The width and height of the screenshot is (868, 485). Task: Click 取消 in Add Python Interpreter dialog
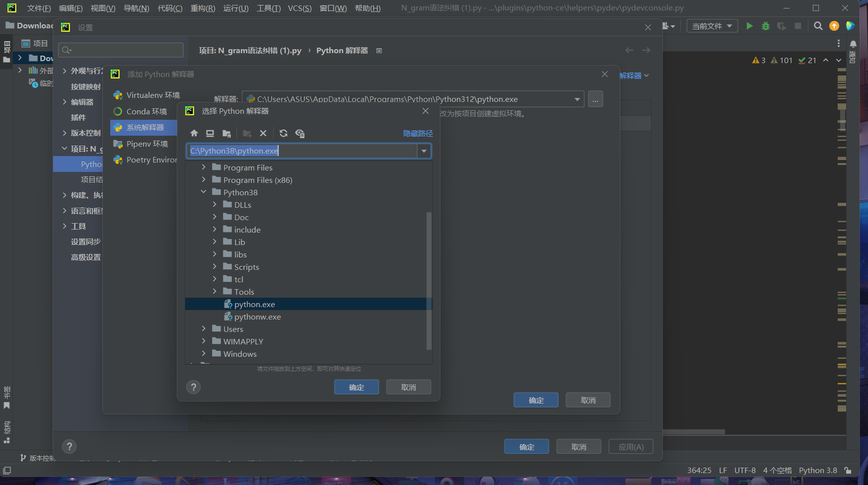tap(588, 400)
